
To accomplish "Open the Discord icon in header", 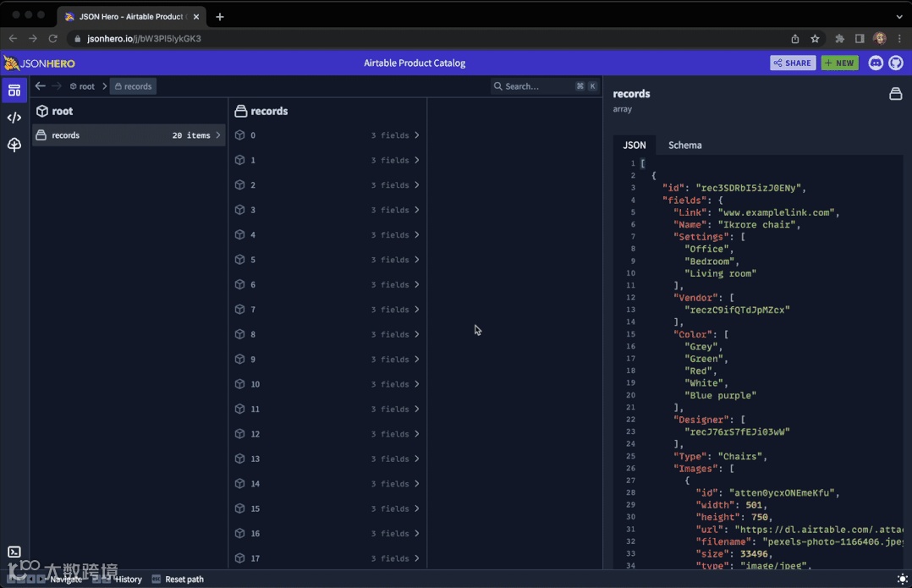I will pos(876,63).
